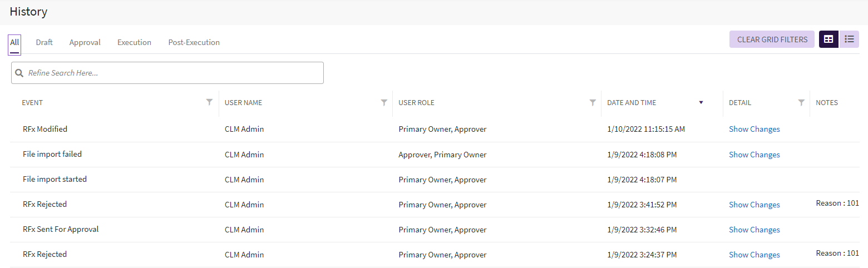Select the All tab
868x268 pixels.
coord(14,43)
